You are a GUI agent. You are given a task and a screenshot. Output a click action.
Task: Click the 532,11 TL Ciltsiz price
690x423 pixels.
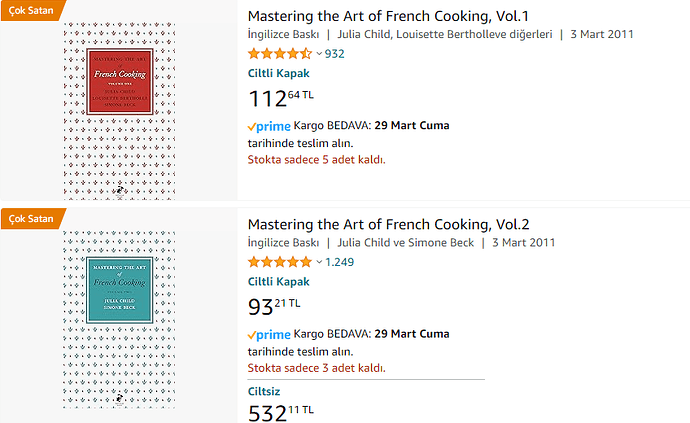[281, 413]
